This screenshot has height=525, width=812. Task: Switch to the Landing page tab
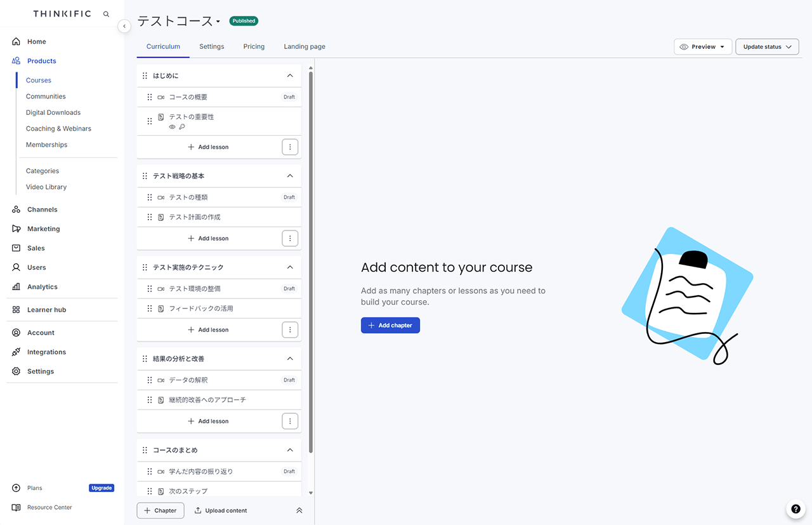coord(304,46)
